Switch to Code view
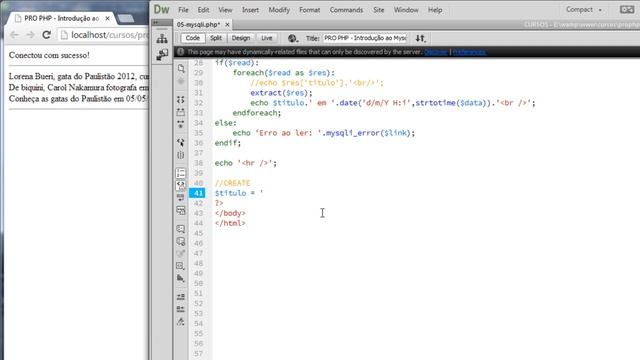This screenshot has height=360, width=640. 193,38
